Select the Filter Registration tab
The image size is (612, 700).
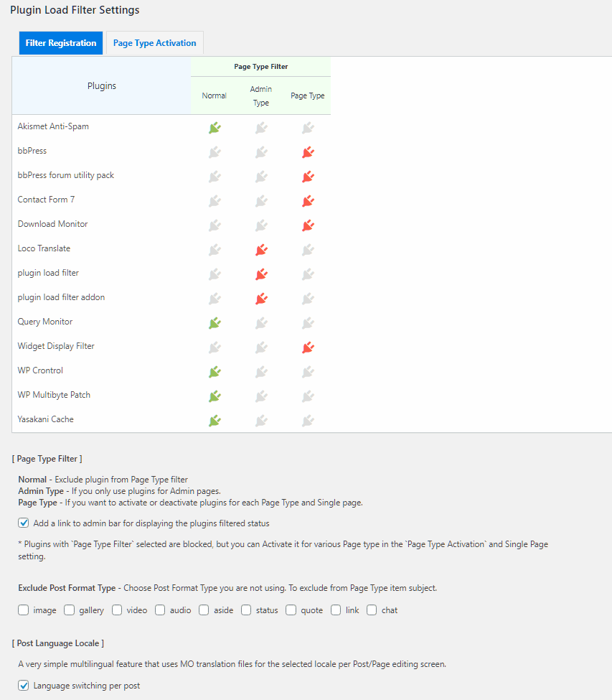(60, 42)
